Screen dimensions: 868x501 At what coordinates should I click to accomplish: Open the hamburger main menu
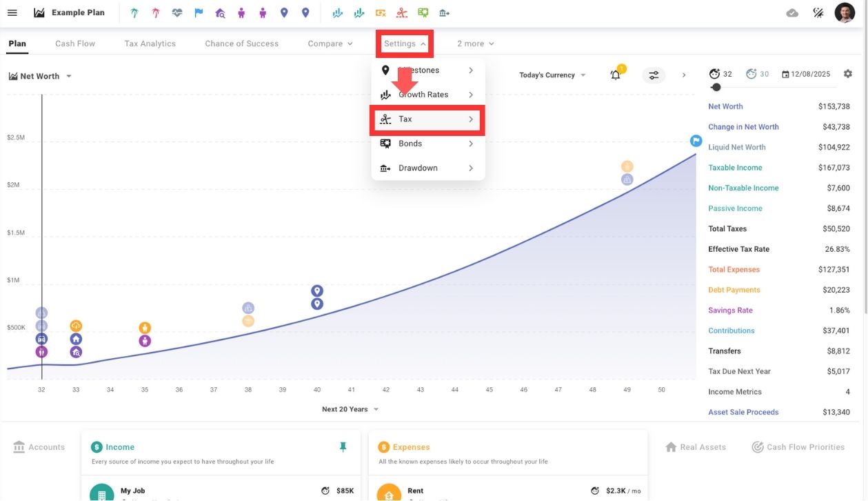coord(12,13)
